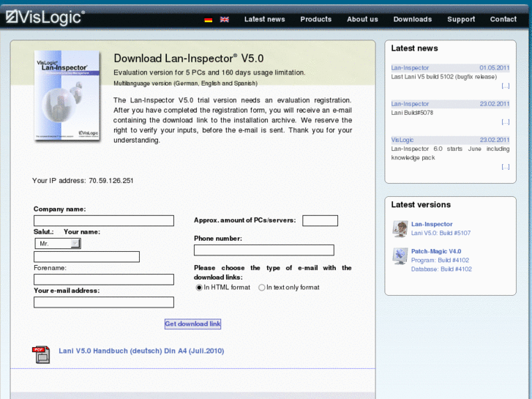Open the Support menu
Image resolution: width=532 pixels, height=399 pixels.
click(x=461, y=19)
